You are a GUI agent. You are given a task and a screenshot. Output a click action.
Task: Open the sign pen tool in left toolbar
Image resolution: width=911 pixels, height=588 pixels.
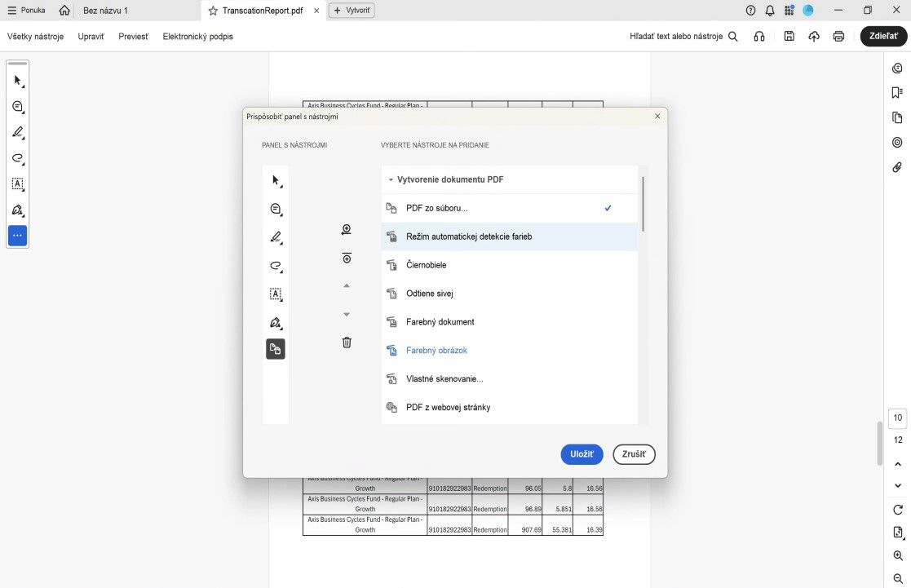pos(17,210)
